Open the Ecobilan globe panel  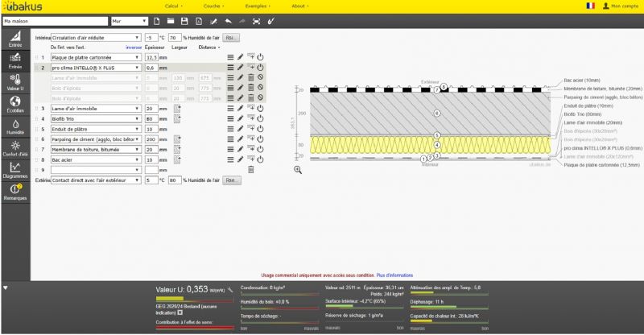15,105
